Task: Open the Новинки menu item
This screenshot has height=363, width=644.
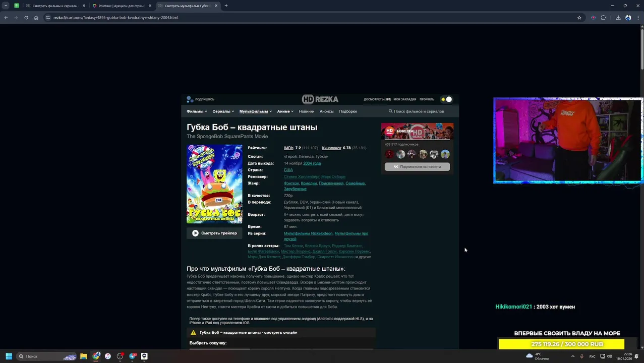Action: pos(306,111)
